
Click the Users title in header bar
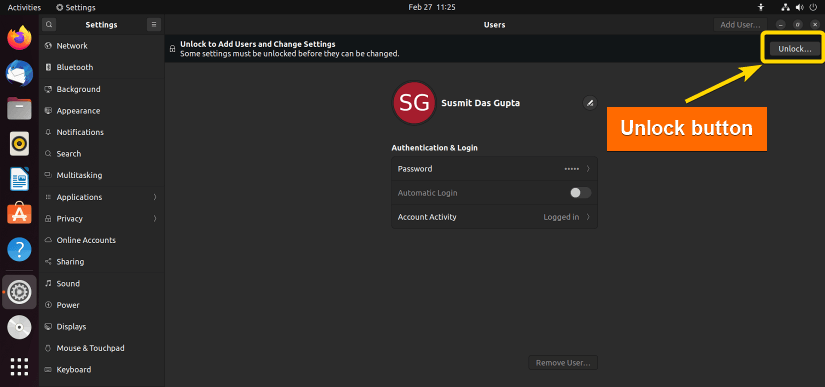point(495,25)
